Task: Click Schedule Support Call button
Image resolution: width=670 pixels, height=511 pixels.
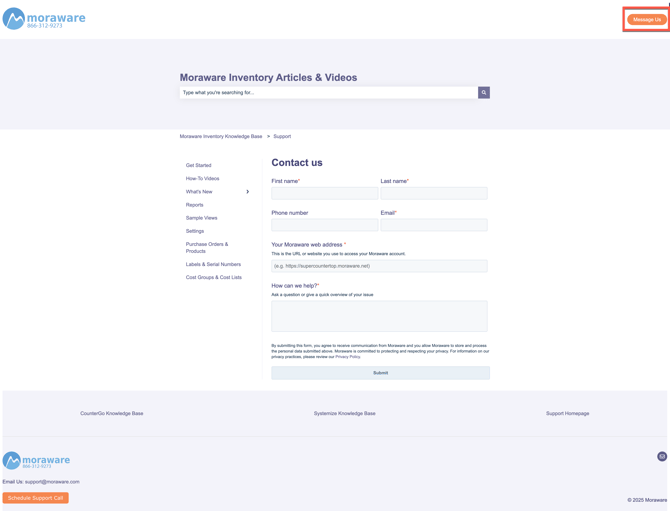Action: point(35,498)
